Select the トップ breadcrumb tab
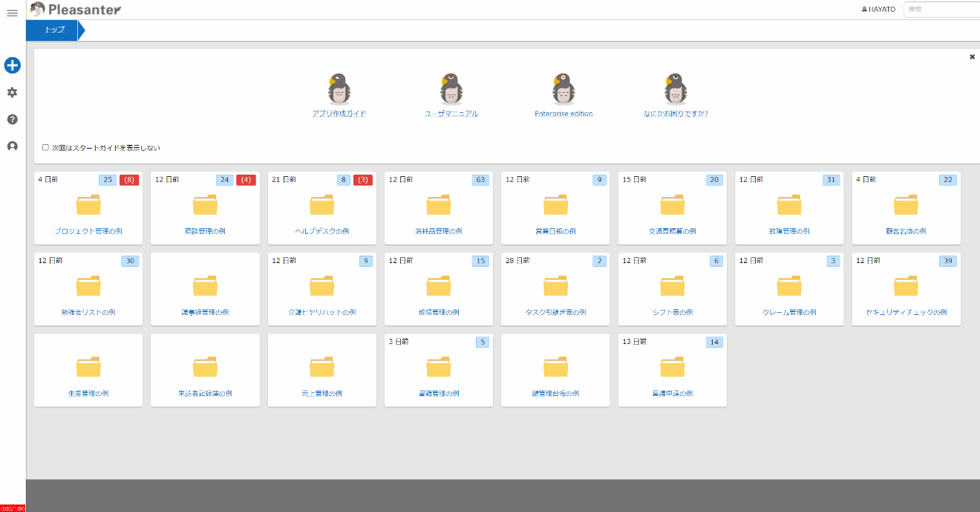 (x=54, y=30)
